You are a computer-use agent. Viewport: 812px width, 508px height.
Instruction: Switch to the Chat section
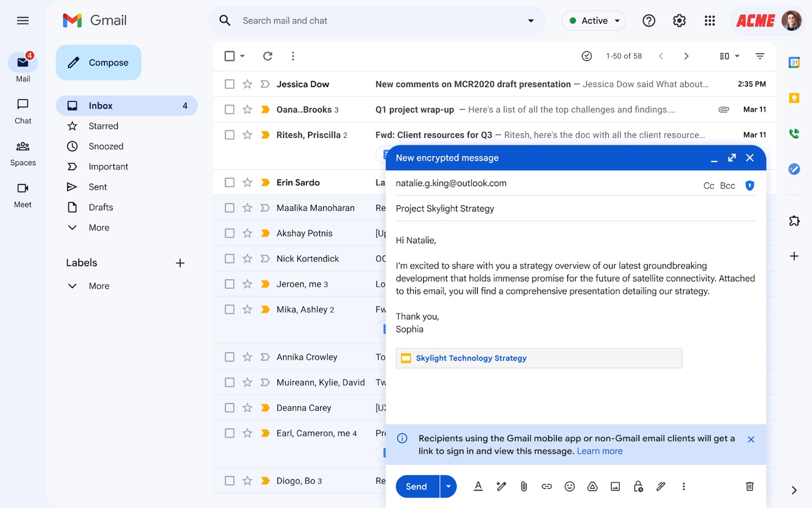click(22, 111)
